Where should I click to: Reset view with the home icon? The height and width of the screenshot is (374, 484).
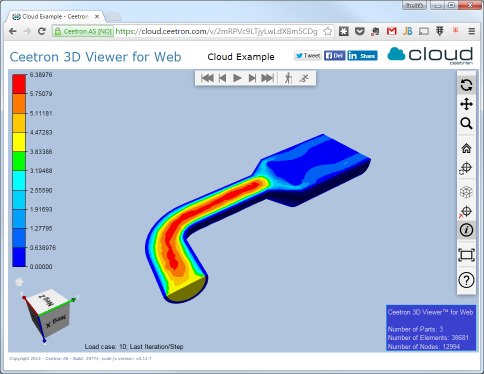pos(466,148)
